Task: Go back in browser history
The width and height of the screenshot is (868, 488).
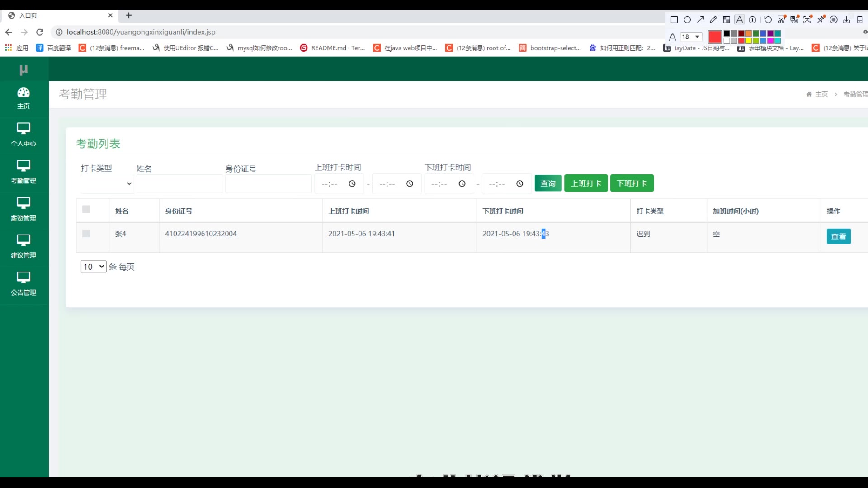Action: point(9,32)
